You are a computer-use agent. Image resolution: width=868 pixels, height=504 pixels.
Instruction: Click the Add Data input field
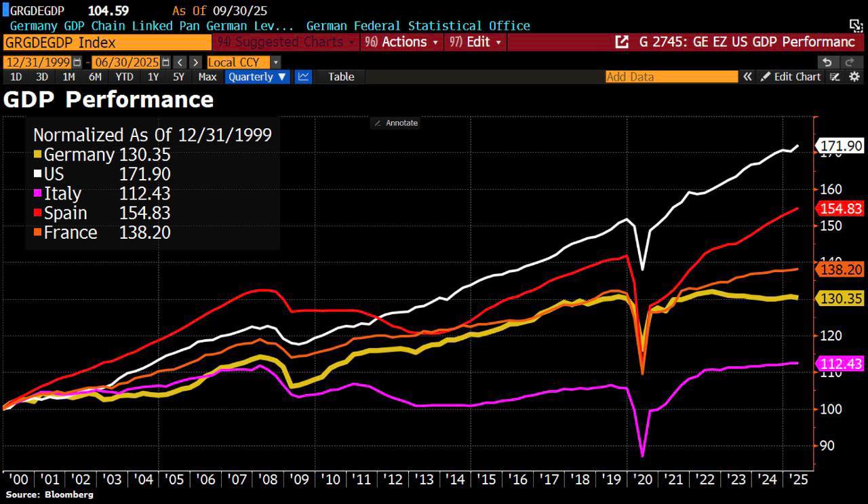[x=671, y=77]
